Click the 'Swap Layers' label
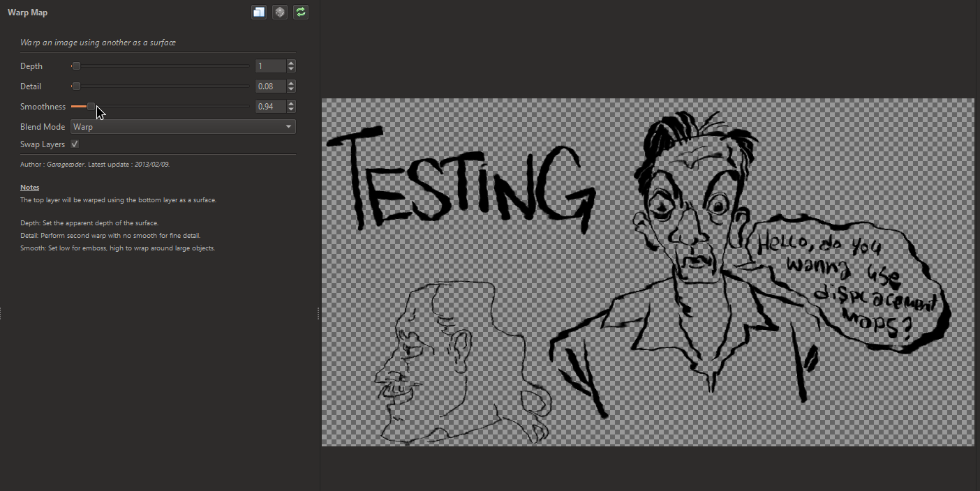The width and height of the screenshot is (980, 491). coord(43,144)
